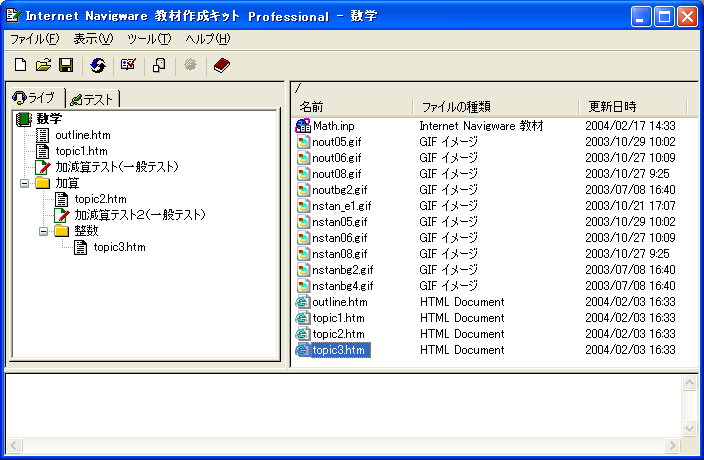The image size is (704, 460).
Task: Click the nstan_e1.gif image icon
Action: pyautogui.click(x=303, y=206)
